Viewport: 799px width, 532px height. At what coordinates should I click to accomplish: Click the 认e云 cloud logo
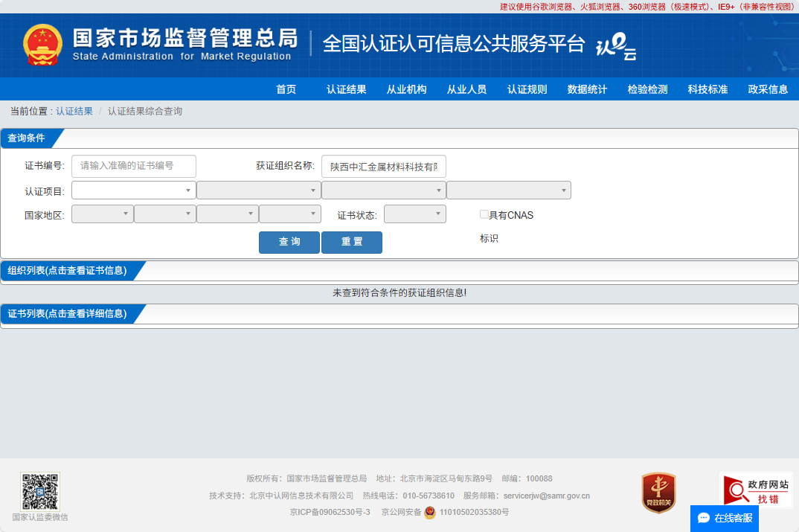616,46
